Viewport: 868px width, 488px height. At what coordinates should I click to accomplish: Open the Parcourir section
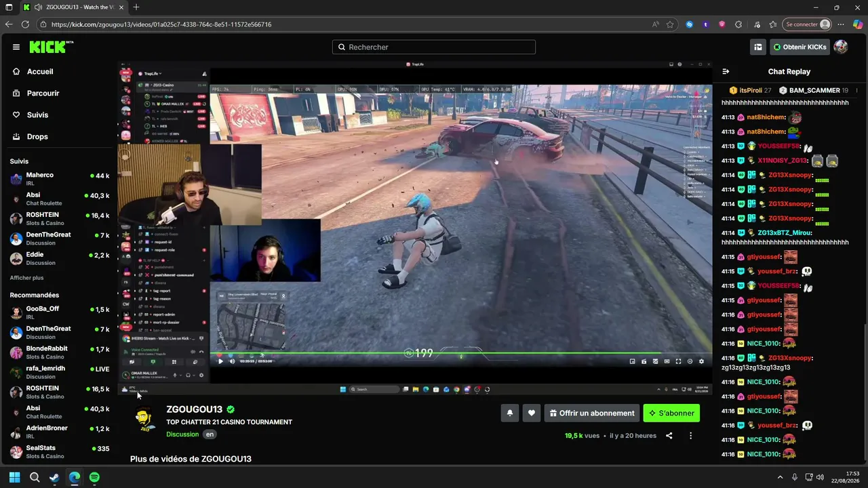(43, 93)
